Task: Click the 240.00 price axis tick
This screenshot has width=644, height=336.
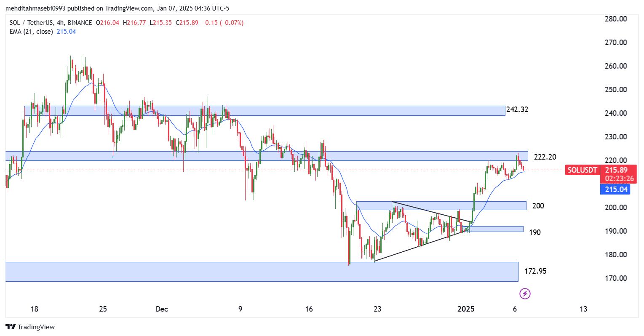Action: tap(616, 113)
